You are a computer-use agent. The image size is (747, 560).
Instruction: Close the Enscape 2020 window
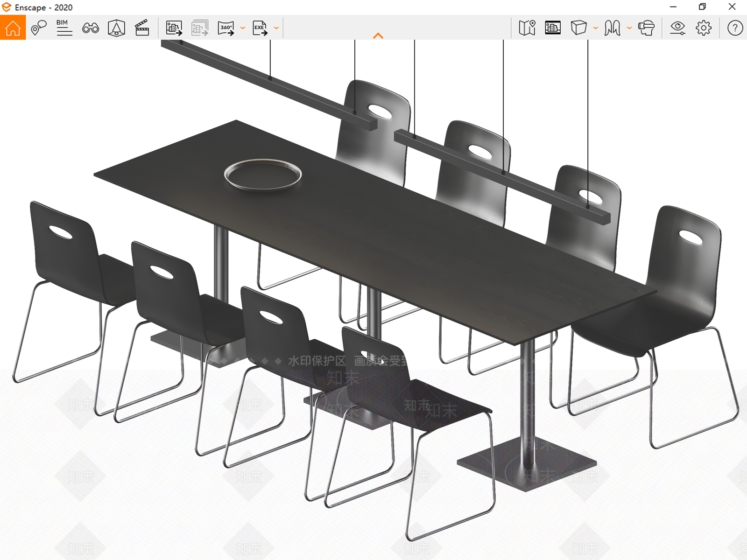point(732,7)
